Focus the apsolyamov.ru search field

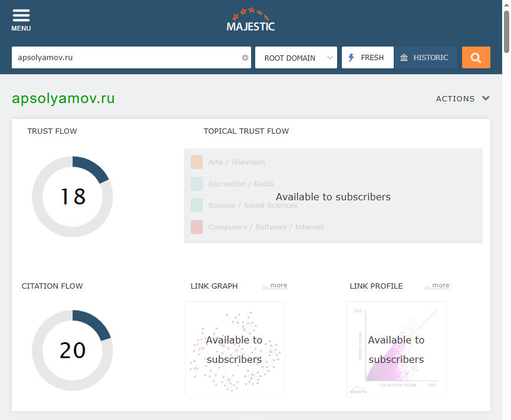pyautogui.click(x=131, y=57)
